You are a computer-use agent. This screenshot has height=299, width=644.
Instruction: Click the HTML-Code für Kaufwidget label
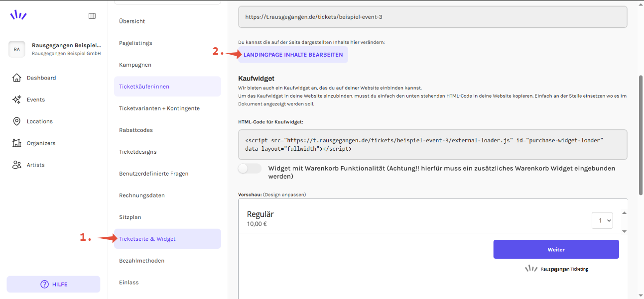tap(270, 121)
